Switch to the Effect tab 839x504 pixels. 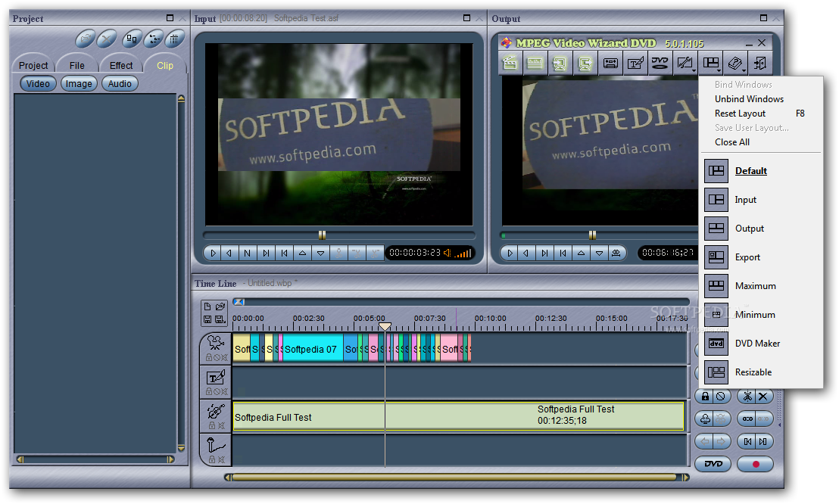tap(121, 65)
